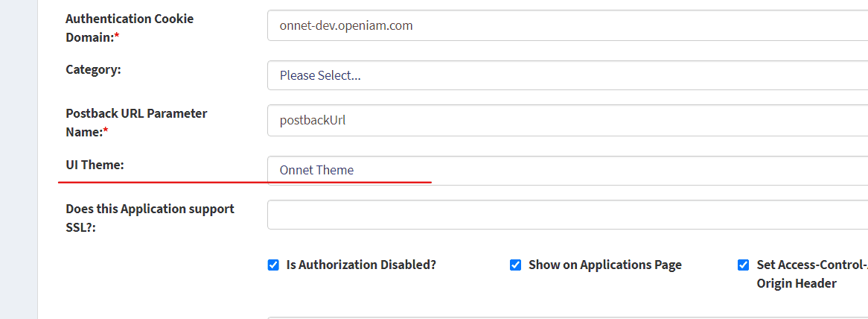Viewport: 868px width, 319px height.
Task: Click the red asterisk after Authentication Cookie Domain
Action: click(117, 37)
